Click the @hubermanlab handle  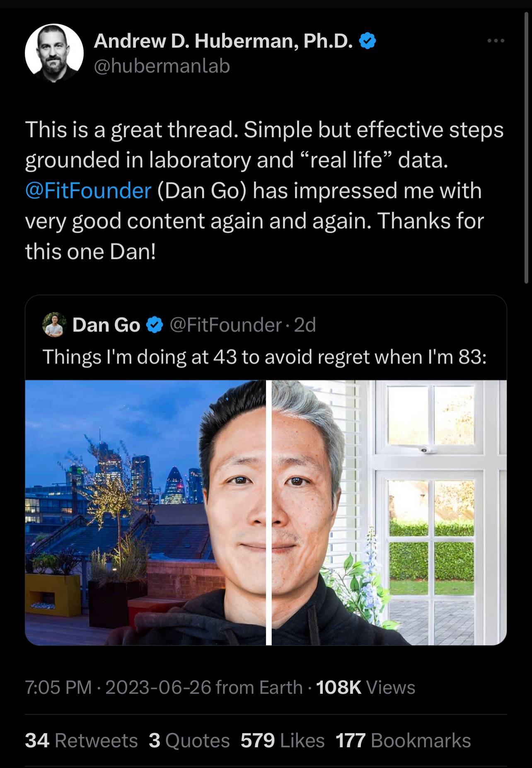pos(162,66)
